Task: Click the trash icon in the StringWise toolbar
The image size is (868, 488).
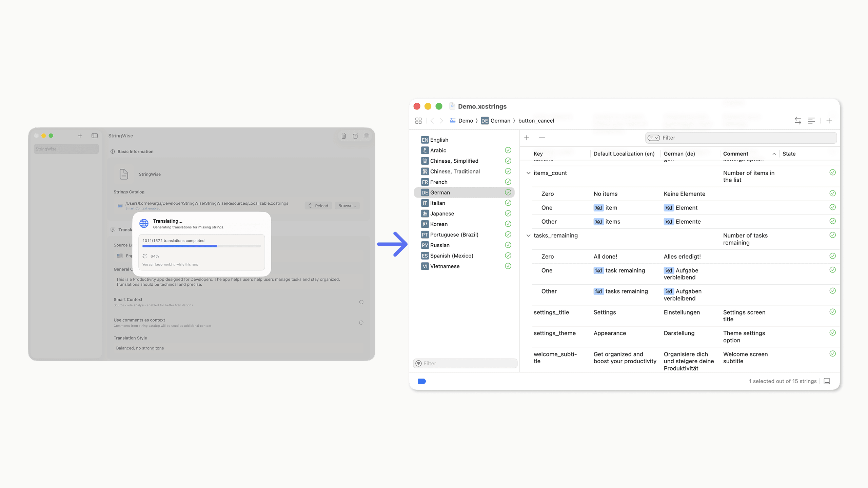Action: (x=344, y=136)
